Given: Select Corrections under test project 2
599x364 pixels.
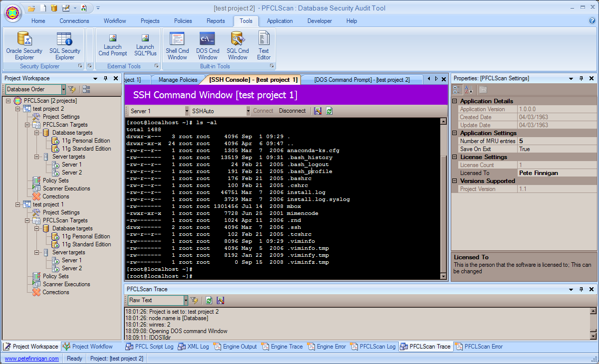Looking at the screenshot, I should click(55, 196).
